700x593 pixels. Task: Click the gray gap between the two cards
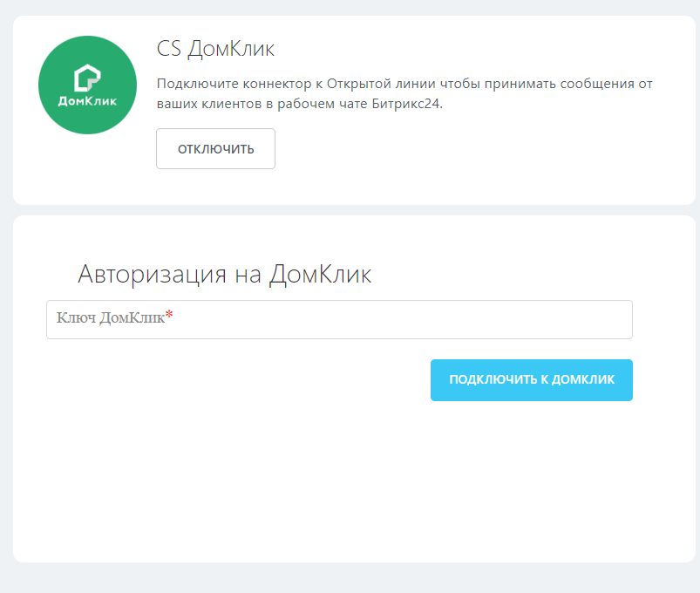point(349,210)
